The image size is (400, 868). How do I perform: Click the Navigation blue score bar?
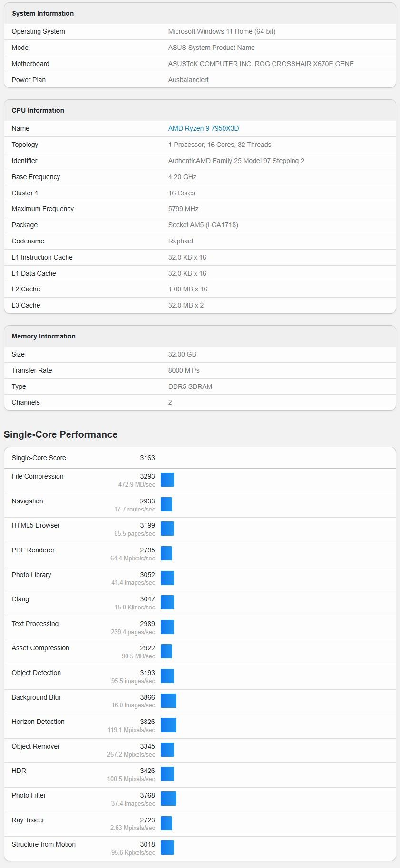[x=166, y=504]
